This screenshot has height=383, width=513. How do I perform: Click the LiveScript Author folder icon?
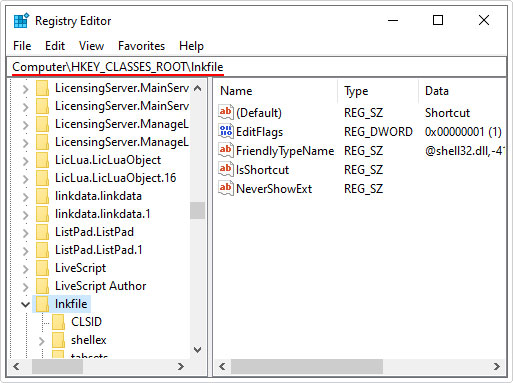(43, 286)
